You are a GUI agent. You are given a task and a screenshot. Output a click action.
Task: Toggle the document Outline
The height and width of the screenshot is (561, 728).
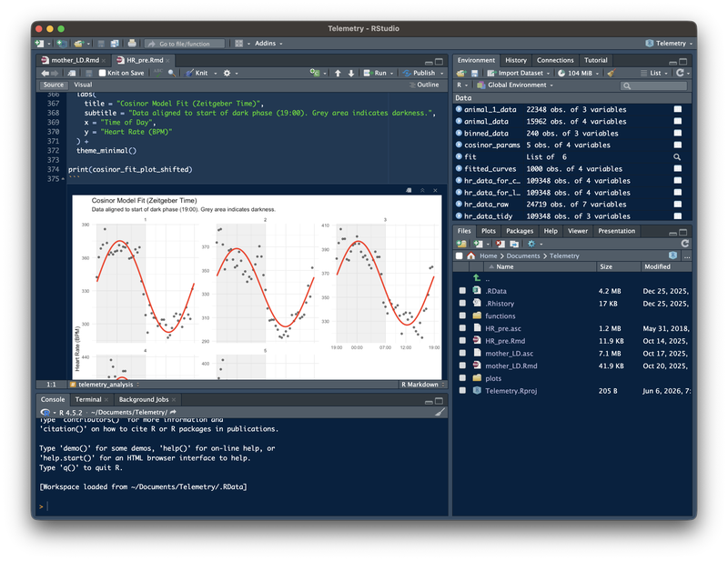pyautogui.click(x=424, y=85)
